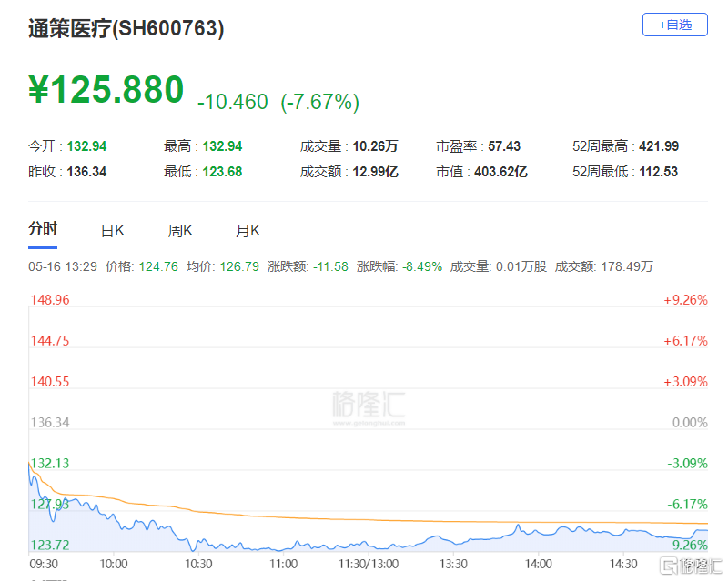Select the 昨收 value 136.34
The image size is (728, 581).
pos(86,172)
